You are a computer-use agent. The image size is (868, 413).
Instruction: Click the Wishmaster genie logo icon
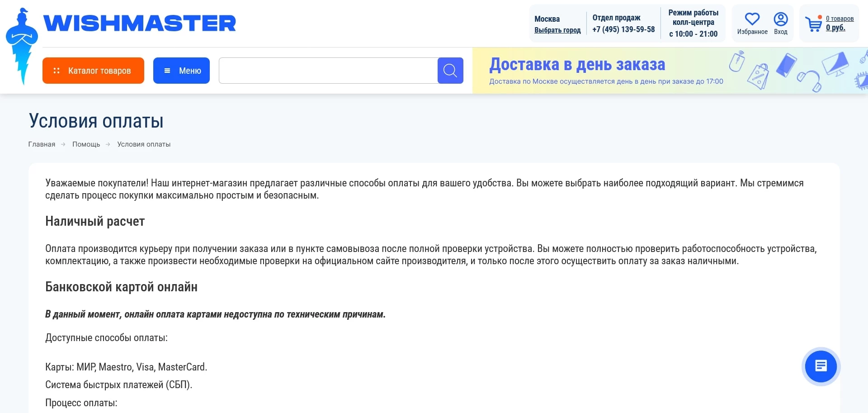21,46
